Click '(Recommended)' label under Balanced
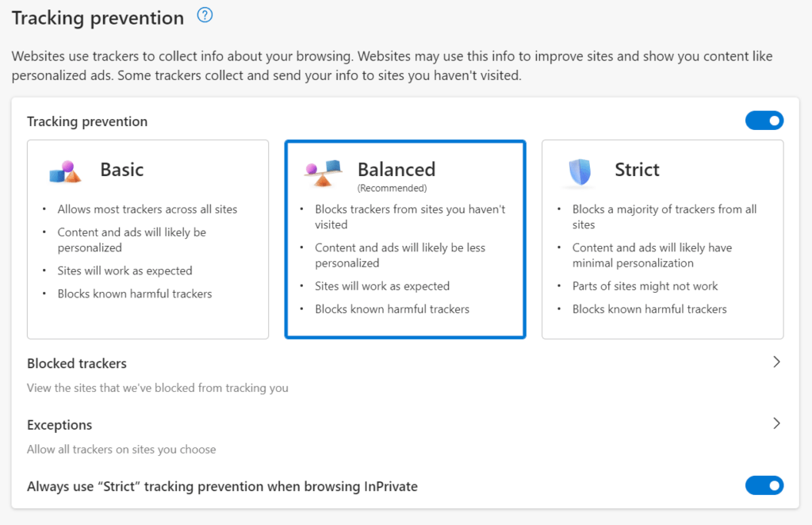This screenshot has height=525, width=812. coord(392,188)
